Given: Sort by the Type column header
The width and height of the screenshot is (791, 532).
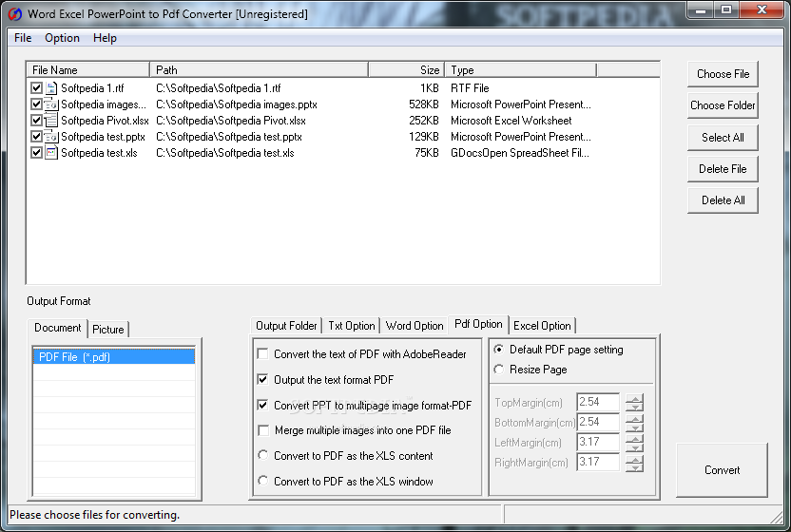Looking at the screenshot, I should click(x=521, y=70).
